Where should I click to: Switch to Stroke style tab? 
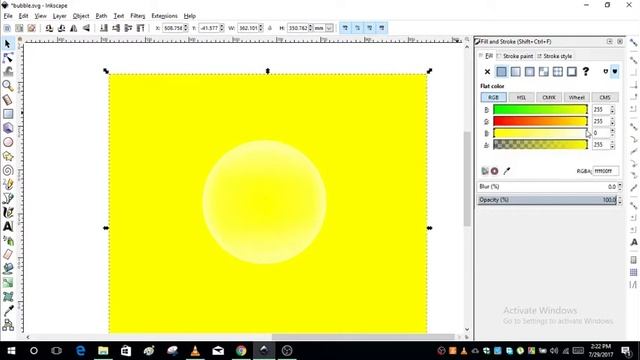[x=555, y=56]
